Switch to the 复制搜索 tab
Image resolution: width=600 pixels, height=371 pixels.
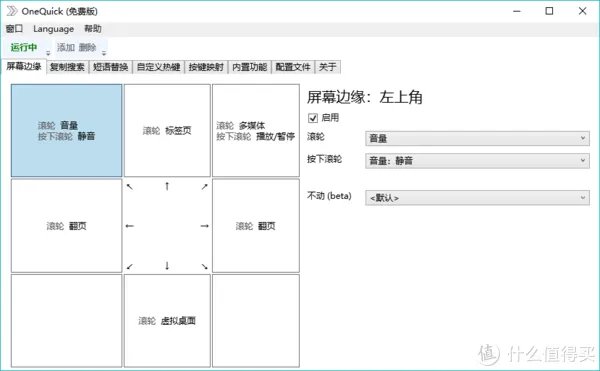point(67,67)
